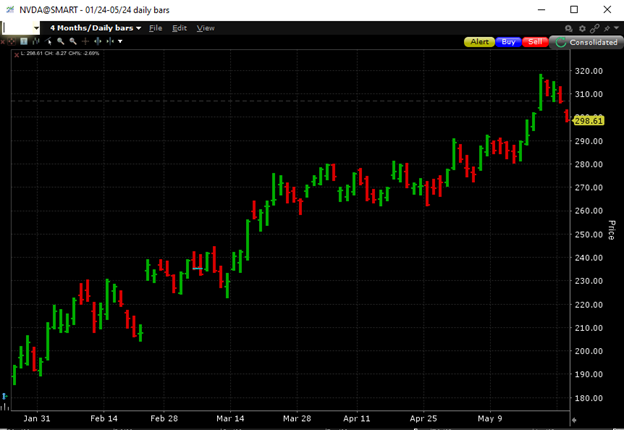Click the zoom out magnifier icon
The width and height of the screenshot is (624, 430).
click(x=73, y=41)
